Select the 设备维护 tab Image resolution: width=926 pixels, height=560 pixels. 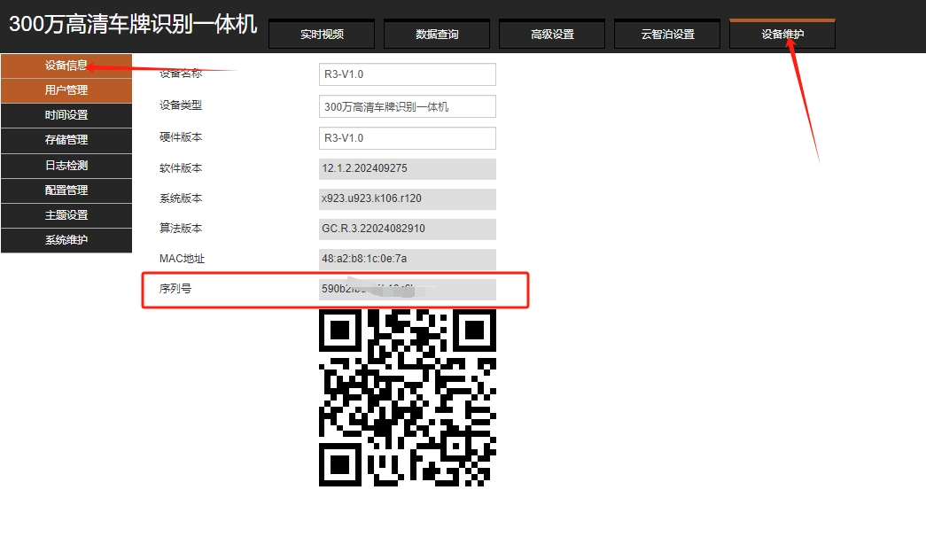coord(782,35)
